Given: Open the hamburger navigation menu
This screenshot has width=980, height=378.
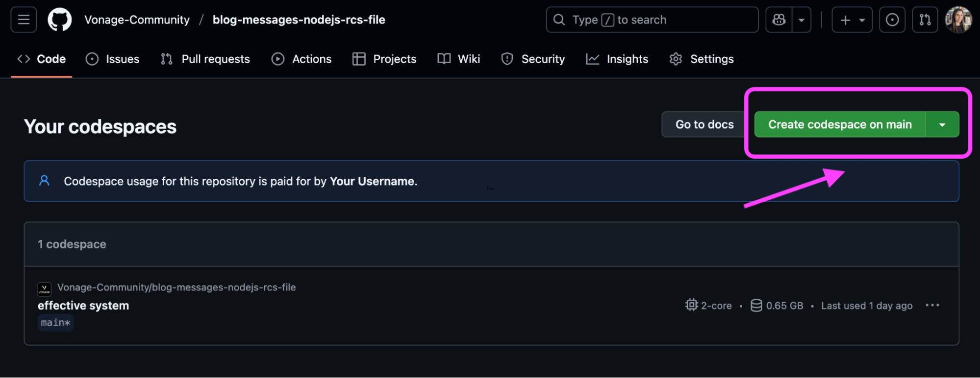Looking at the screenshot, I should coord(24,20).
